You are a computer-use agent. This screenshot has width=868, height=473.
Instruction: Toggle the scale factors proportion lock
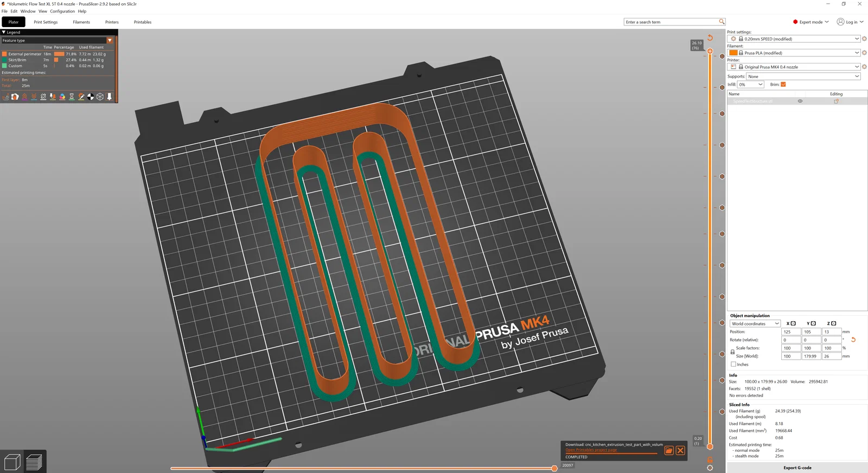pyautogui.click(x=732, y=352)
